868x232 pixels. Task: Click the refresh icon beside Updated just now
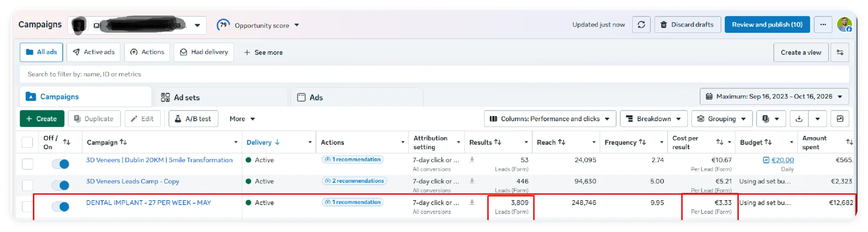coord(641,25)
